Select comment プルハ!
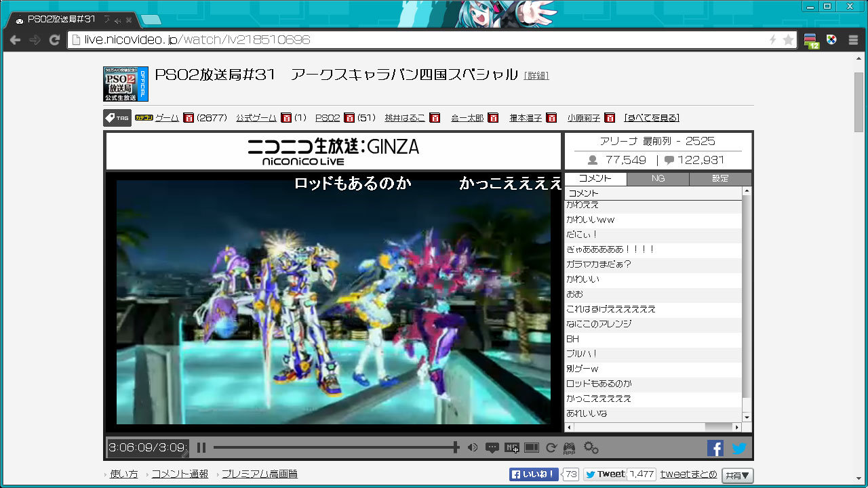This screenshot has width=868, height=488. tap(653, 354)
